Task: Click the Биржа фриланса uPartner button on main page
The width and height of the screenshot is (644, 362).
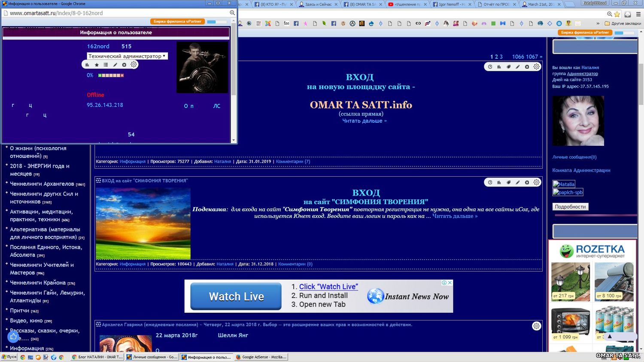Action: pyautogui.click(x=585, y=33)
